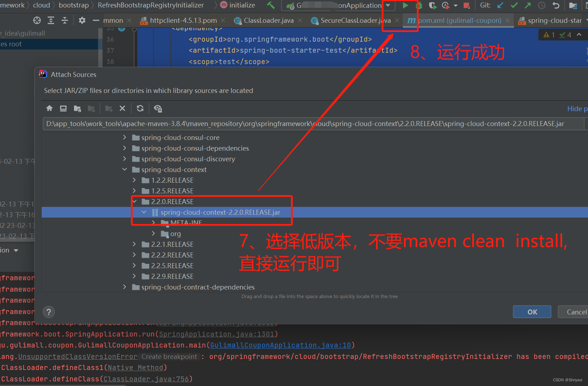Click the Build project hammer icon
This screenshot has height=386, width=588.
click(271, 5)
